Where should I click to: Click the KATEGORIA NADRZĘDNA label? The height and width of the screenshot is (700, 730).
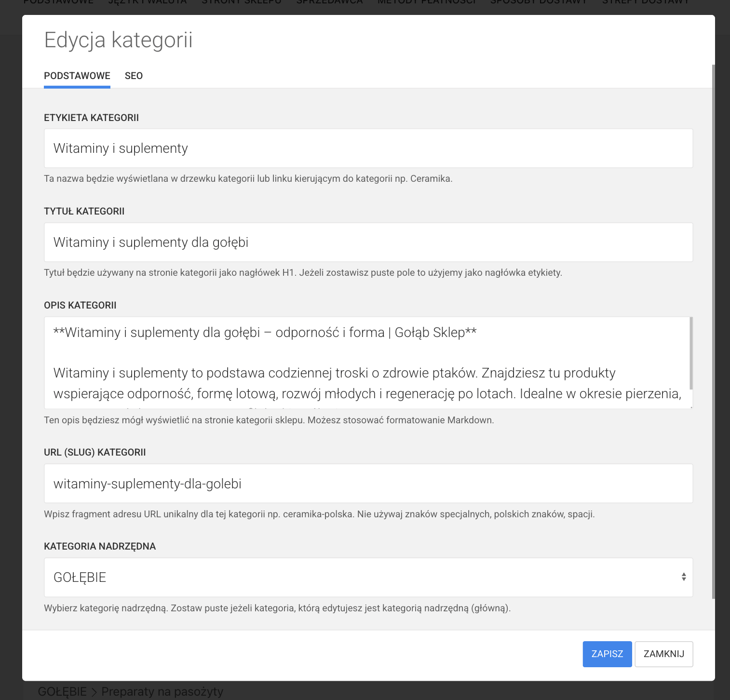100,546
